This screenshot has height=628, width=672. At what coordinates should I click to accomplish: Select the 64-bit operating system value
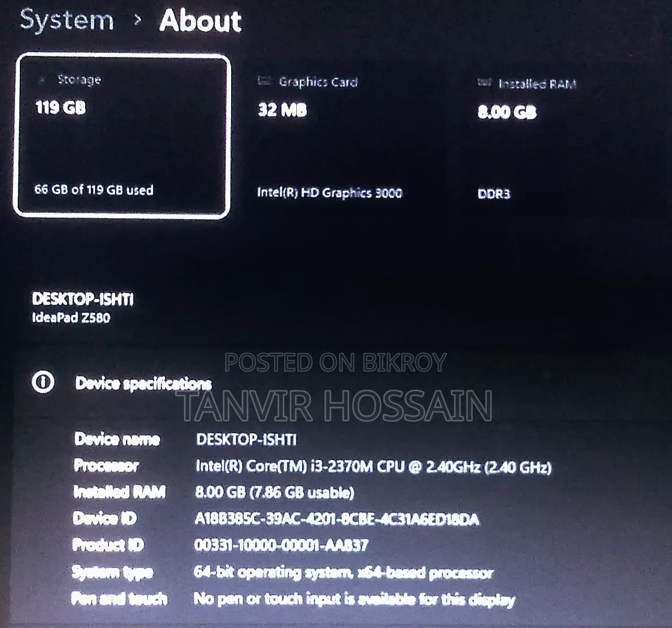[x=343, y=573]
